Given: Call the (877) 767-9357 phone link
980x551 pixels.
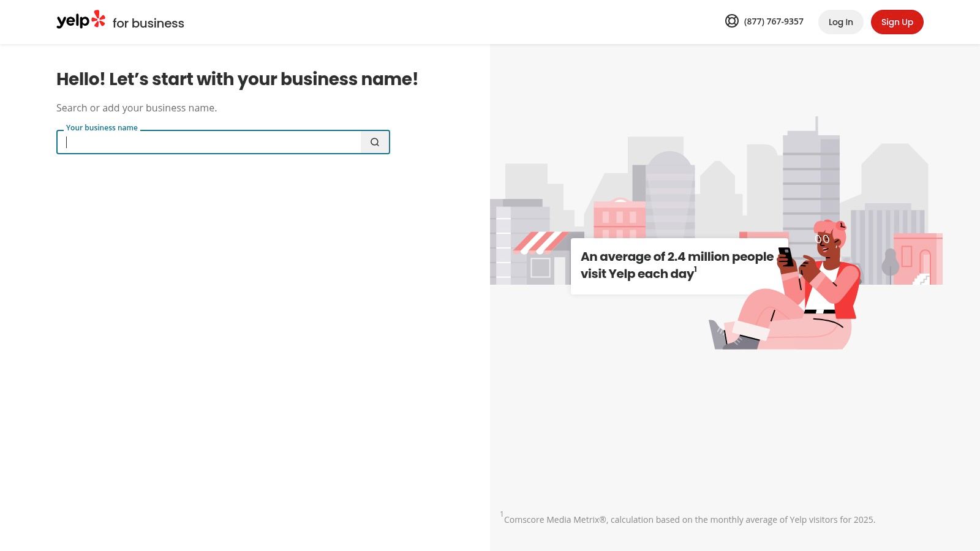Looking at the screenshot, I should coord(774,21).
